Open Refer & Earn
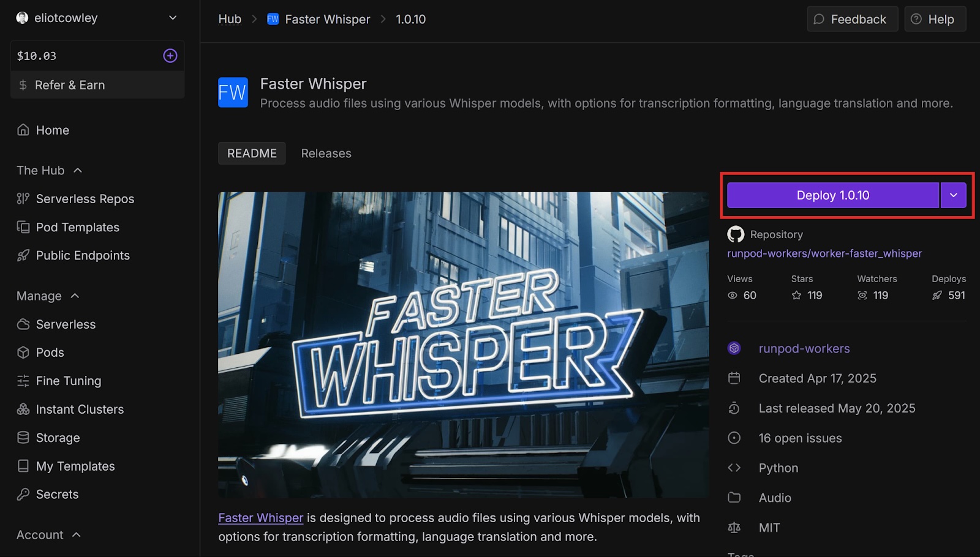This screenshot has height=557, width=980. (97, 85)
